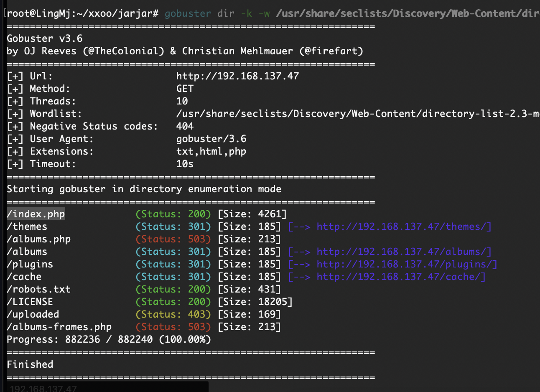
Task: Click the Gobuster v3.6 title line
Action: (x=45, y=38)
